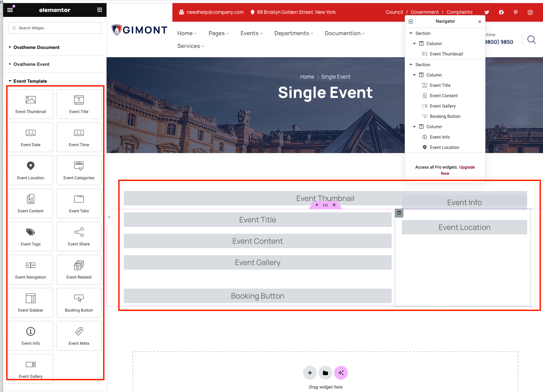Select the Event Thumbnail widget
This screenshot has height=392, width=543.
click(31, 104)
